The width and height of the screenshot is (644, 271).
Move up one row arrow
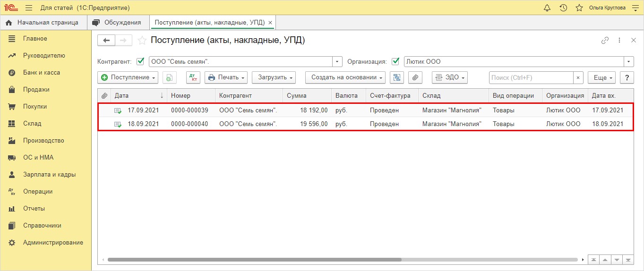[605, 260]
